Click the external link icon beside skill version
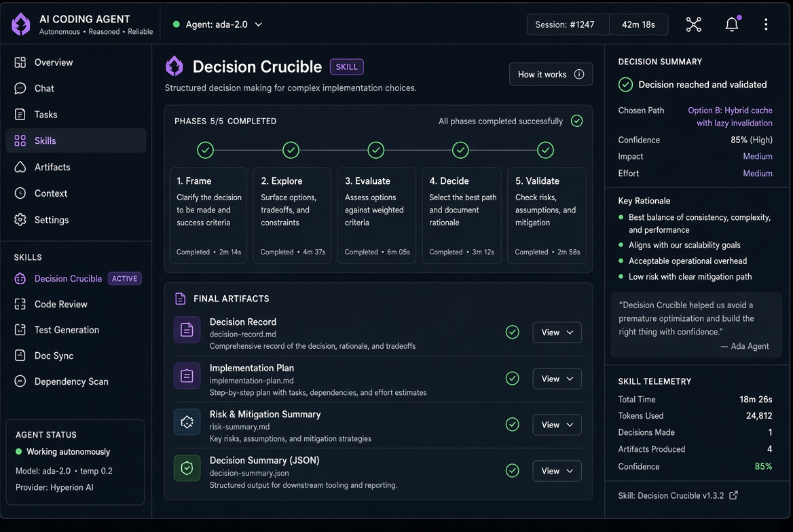 tap(733, 495)
